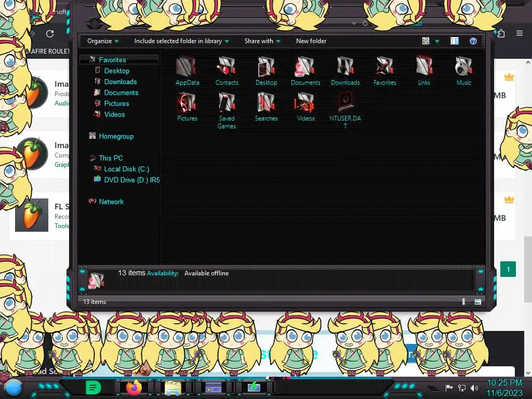Switch to details view in status bar

tap(464, 302)
